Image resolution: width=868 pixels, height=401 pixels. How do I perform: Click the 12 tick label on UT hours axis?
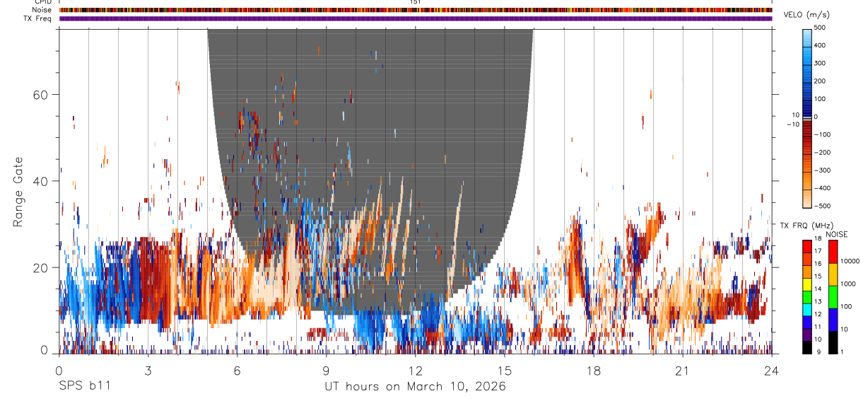416,370
